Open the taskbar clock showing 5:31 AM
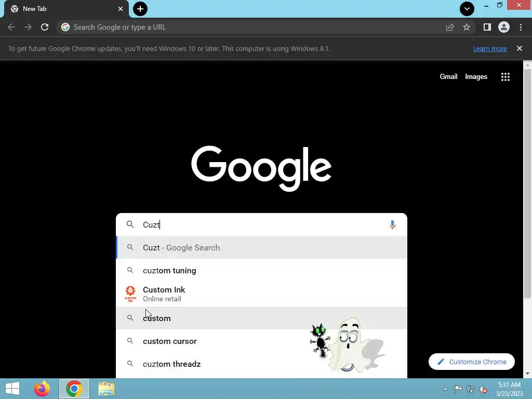This screenshot has height=399, width=532. [509, 389]
